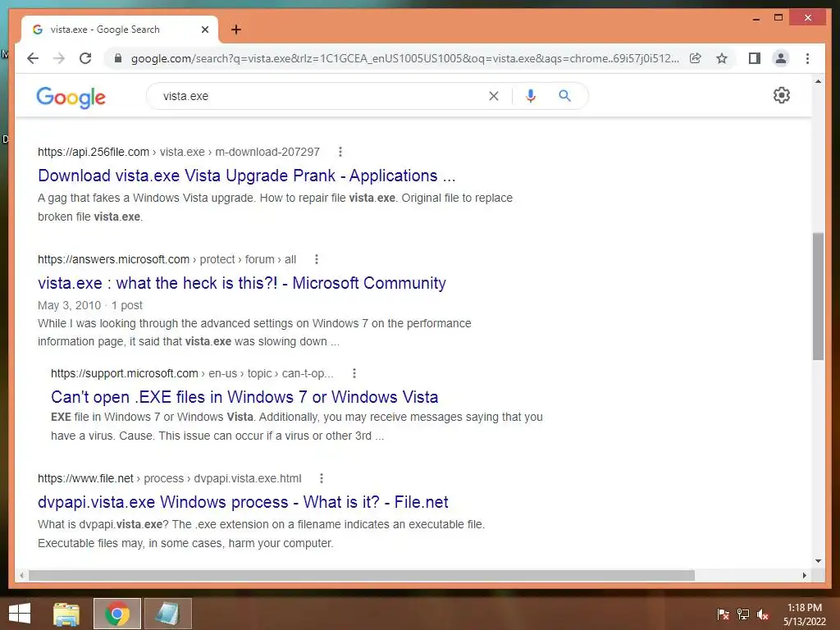Viewport: 840px width, 630px height.
Task: Click the forward navigation arrow
Action: (x=59, y=58)
